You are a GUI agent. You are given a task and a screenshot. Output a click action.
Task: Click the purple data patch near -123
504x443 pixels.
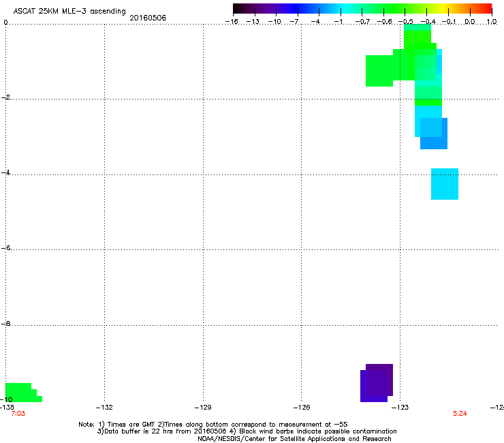(x=377, y=383)
